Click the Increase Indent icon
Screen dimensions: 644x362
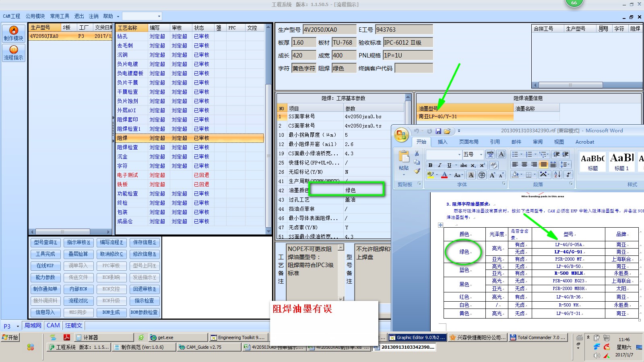566,154
